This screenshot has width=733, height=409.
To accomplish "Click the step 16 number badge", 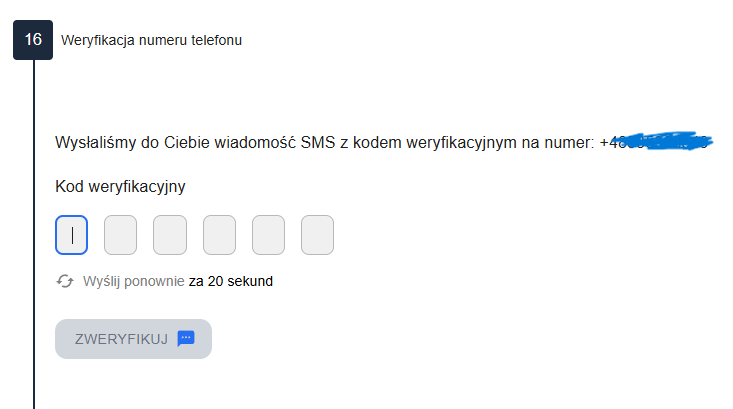I will [33, 40].
